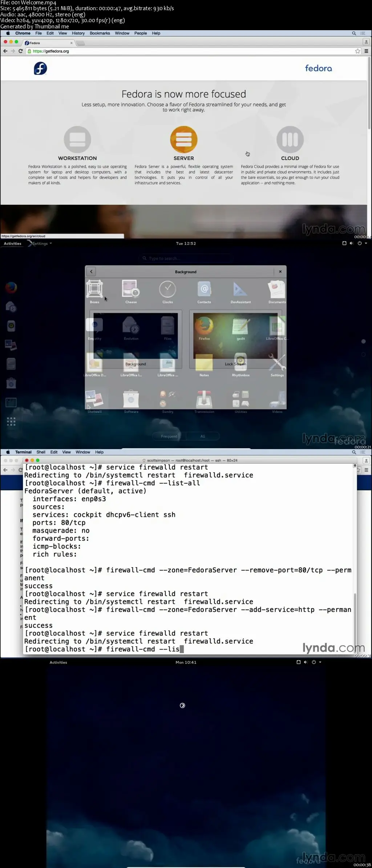Select the Frequent view toggle
This screenshot has height=868, width=372.
[x=169, y=436]
